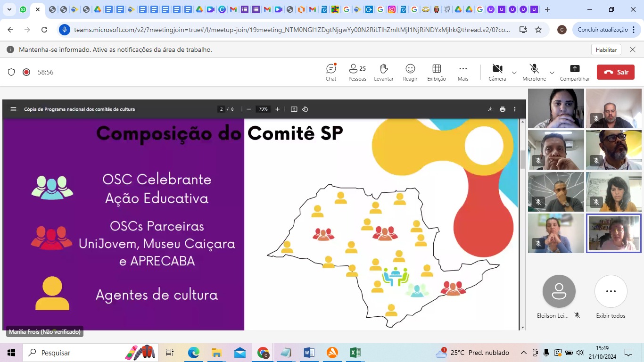Open the Reagir reactions menu
This screenshot has height=362, width=644.
(x=410, y=72)
